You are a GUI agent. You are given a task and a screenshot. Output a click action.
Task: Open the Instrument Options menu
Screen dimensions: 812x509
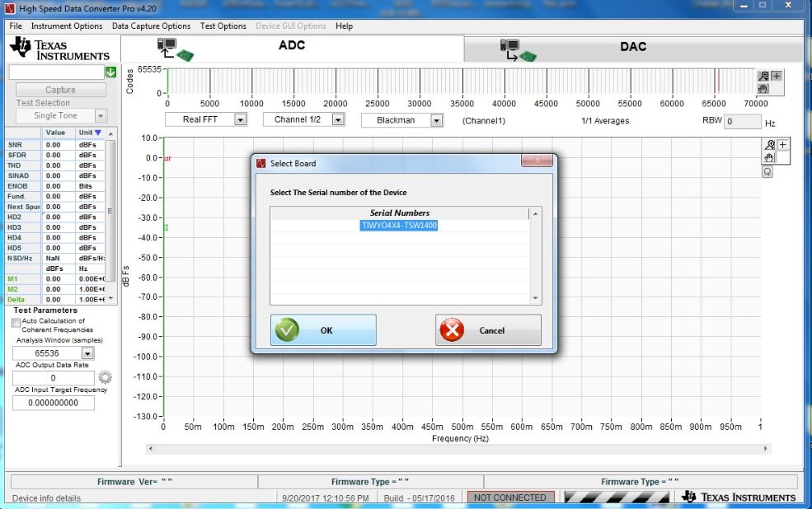[x=67, y=26]
